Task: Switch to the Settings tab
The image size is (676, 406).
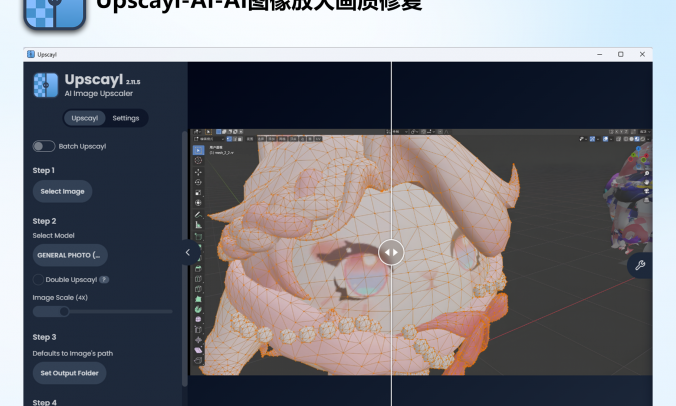Action: coord(126,118)
